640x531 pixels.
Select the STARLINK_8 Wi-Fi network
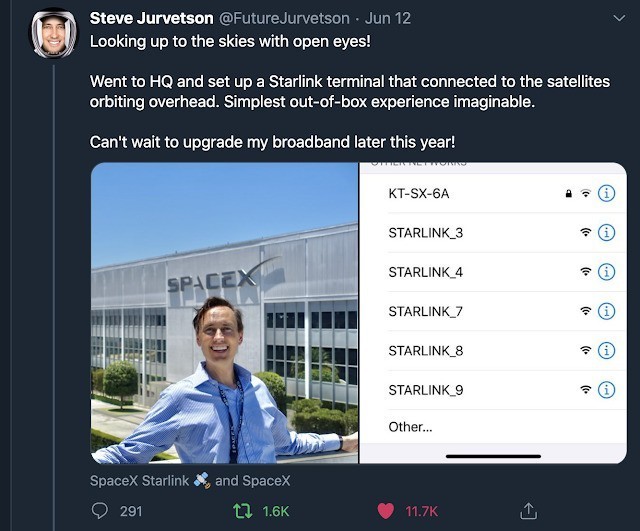(426, 350)
